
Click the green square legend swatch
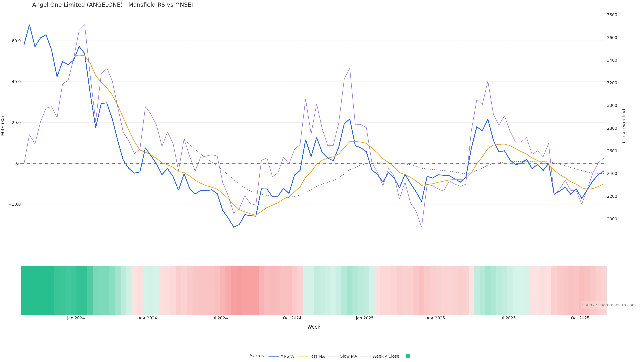[408, 356]
